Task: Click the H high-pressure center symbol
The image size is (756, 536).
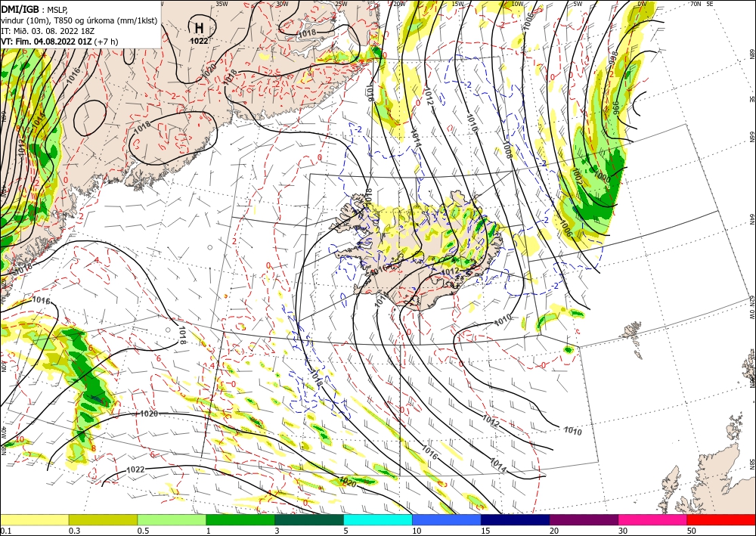Action: tap(199, 27)
